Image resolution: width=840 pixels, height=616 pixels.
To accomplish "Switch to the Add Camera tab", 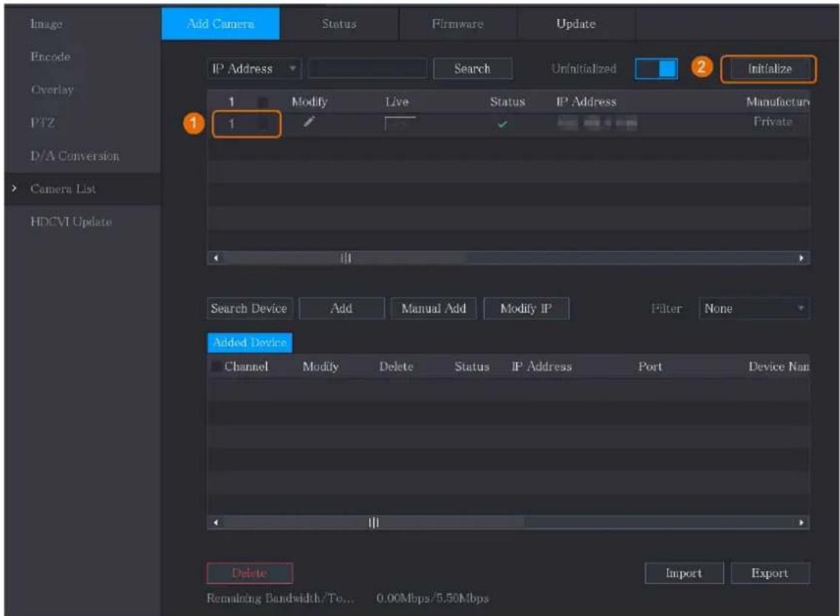I will (220, 24).
